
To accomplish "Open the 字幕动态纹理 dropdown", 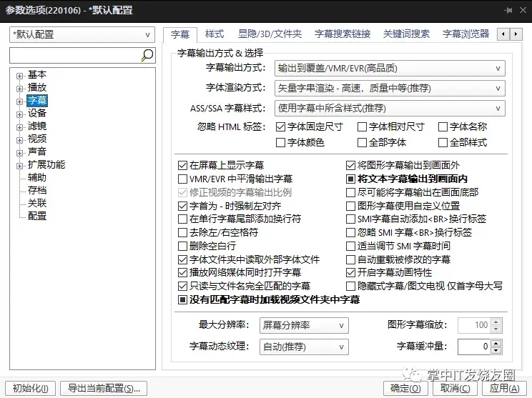I will (x=304, y=347).
